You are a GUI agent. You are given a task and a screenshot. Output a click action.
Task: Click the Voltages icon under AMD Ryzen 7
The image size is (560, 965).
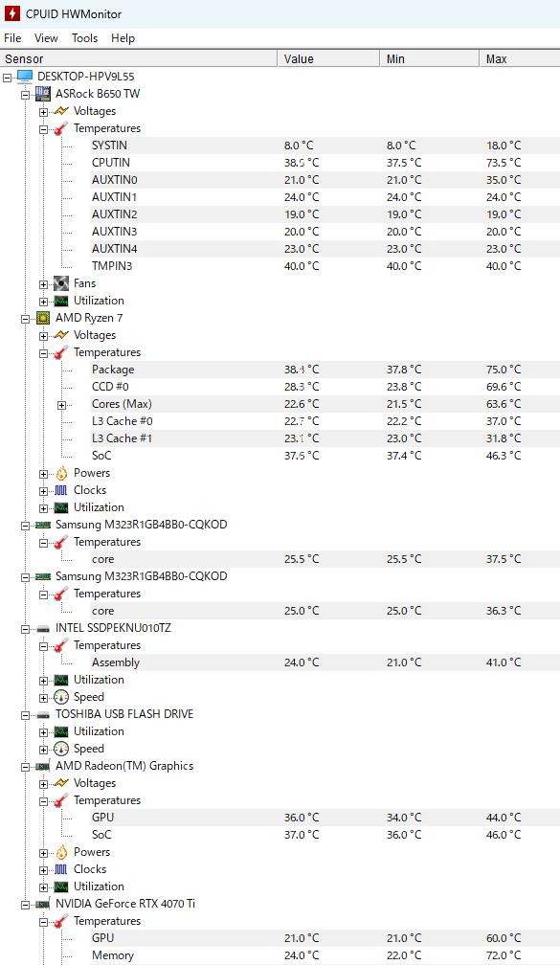click(x=61, y=335)
